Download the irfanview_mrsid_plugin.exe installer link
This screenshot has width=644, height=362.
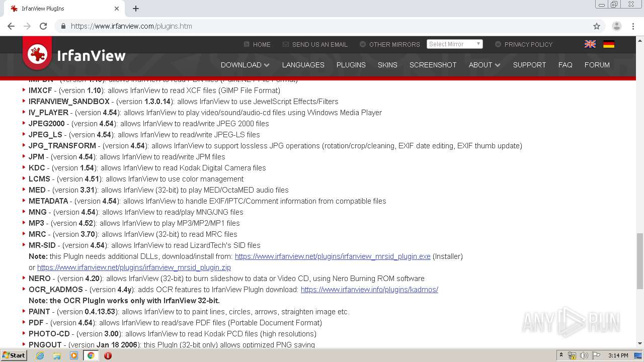pos(333,256)
